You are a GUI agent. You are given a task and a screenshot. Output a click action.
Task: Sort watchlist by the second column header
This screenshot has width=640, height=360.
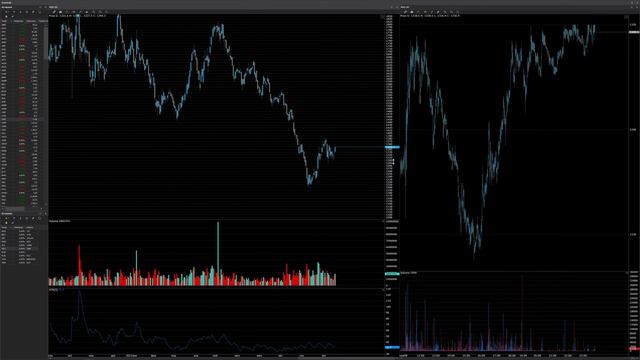click(x=18, y=21)
